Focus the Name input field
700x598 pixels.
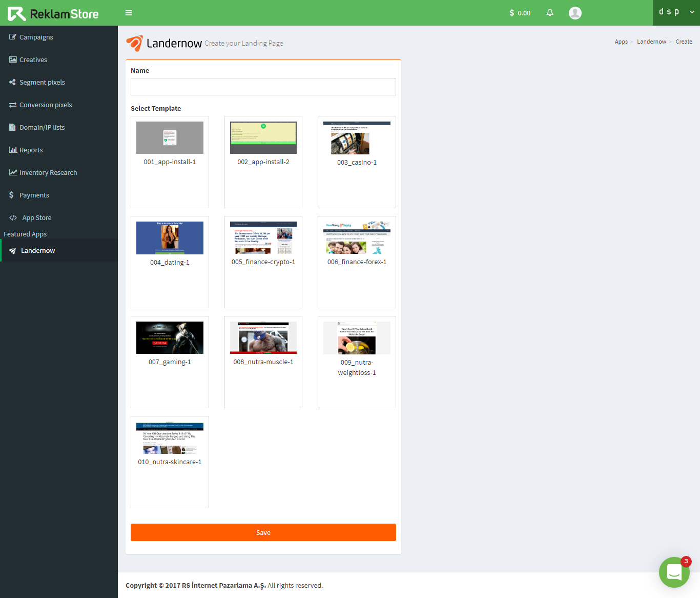tap(263, 87)
